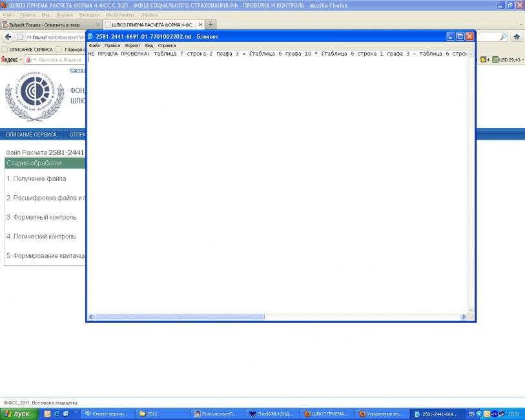Screen dimensions: 525x420
Task: Close the ШЛЮЗ ПРИЕМА РАСЧЕТА browser tab
Action: coord(200,25)
